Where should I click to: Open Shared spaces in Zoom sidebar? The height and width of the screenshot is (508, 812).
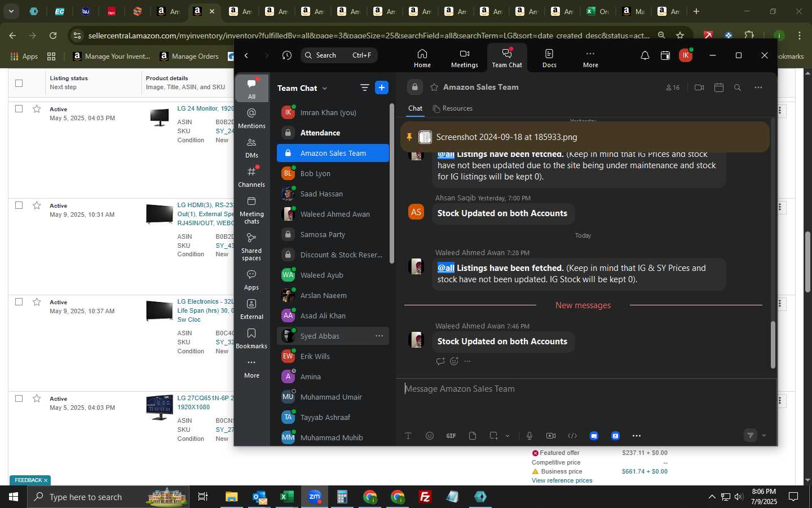click(x=251, y=247)
